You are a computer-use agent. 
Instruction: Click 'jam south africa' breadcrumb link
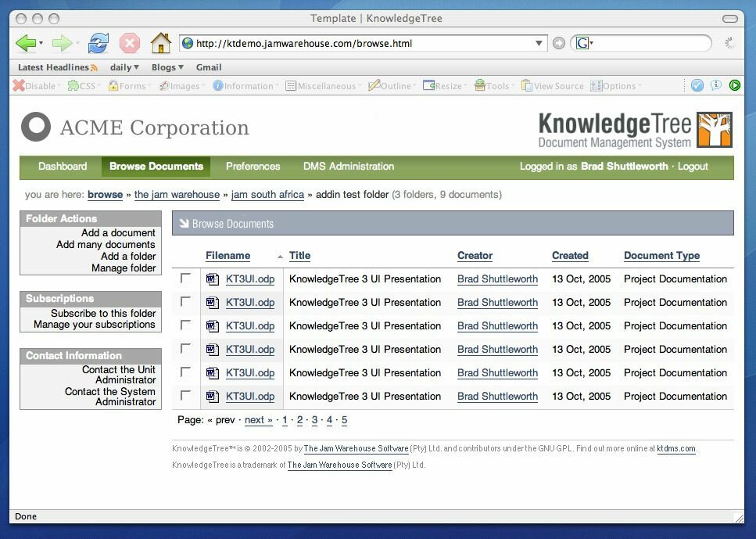[267, 195]
